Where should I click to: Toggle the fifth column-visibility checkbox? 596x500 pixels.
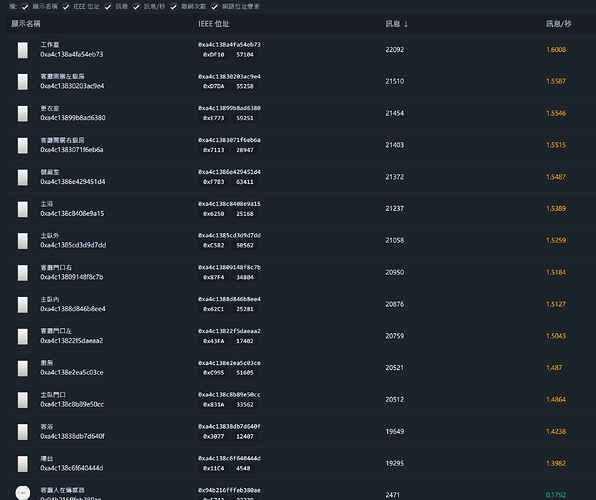click(x=174, y=6)
